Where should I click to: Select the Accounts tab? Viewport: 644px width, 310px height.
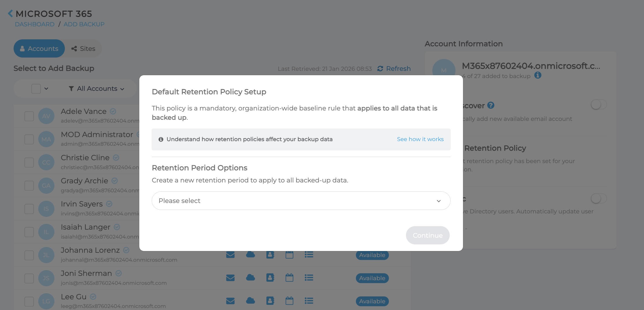[39, 49]
